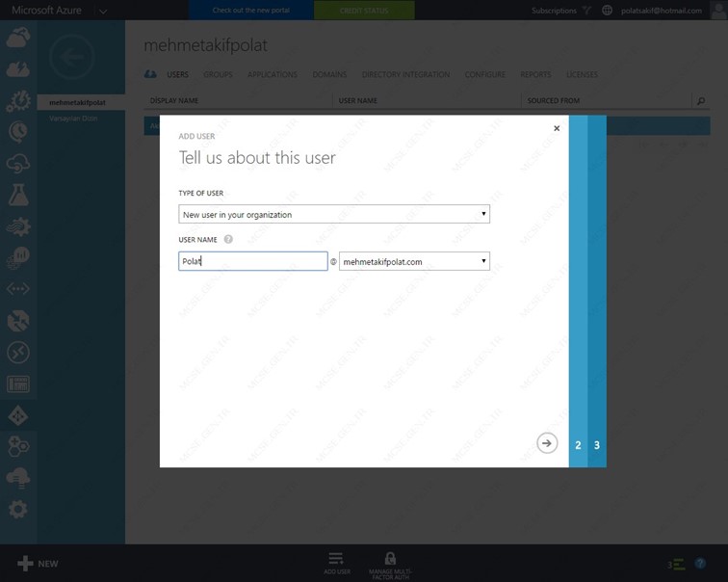Click the Credit Status button
Screen dimensions: 728x582
[364, 11]
